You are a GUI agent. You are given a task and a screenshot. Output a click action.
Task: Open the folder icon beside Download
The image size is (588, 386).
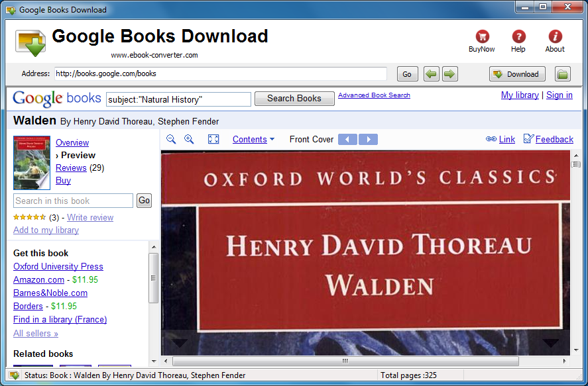coord(562,74)
